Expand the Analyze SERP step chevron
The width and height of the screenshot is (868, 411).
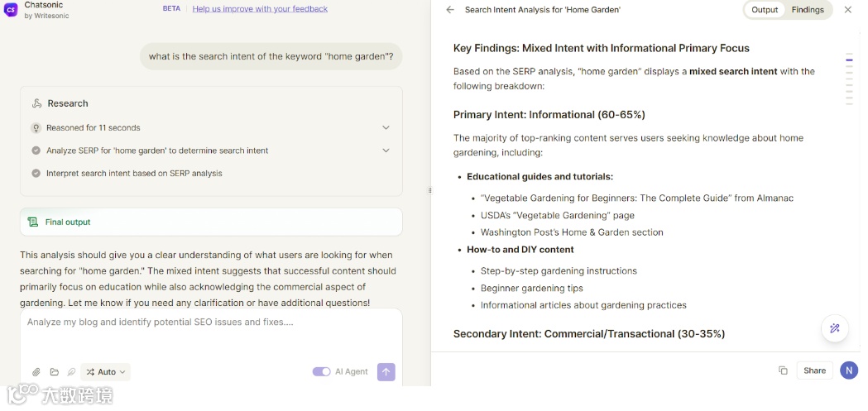coord(386,151)
